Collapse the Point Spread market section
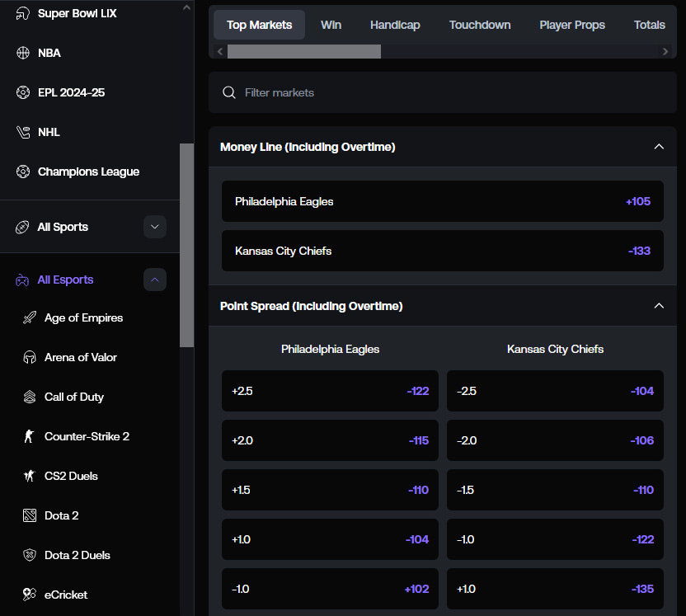 [x=659, y=306]
